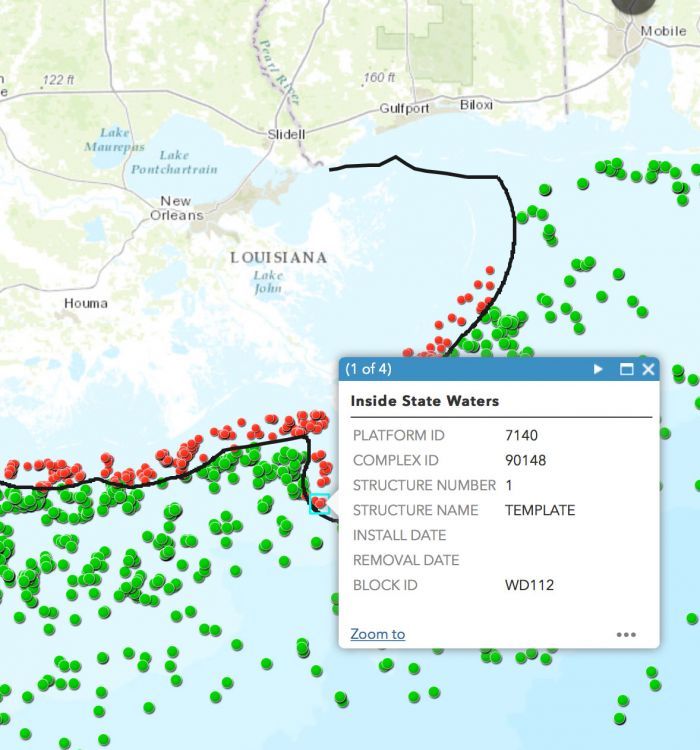700x750 pixels.
Task: Click the Slidell city label
Action: (x=288, y=134)
